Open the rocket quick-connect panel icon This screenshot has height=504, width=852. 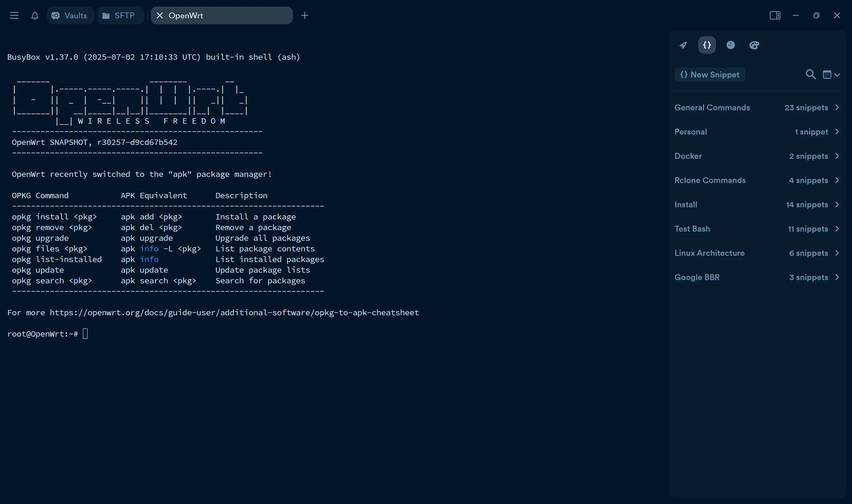(683, 45)
